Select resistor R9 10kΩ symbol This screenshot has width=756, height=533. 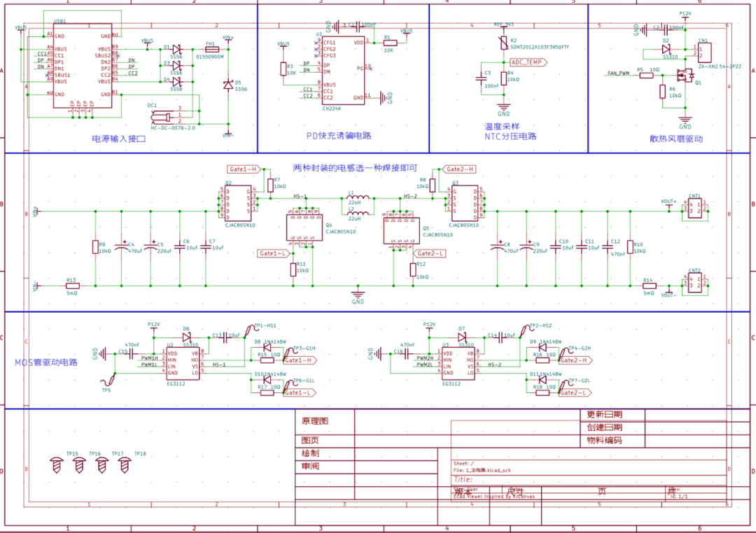[95, 247]
